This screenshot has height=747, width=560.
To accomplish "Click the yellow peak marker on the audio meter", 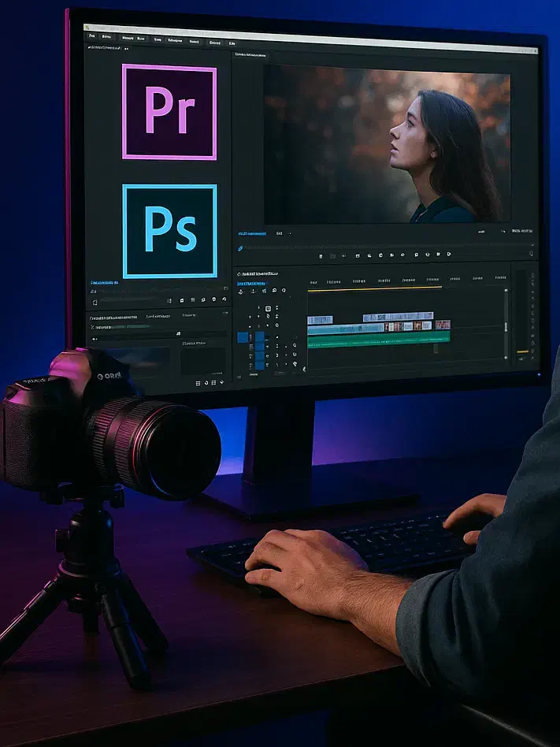I will tap(522, 351).
